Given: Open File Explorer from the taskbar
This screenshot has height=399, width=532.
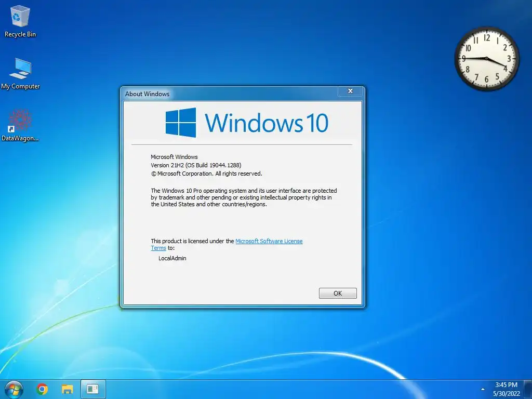Looking at the screenshot, I should (x=67, y=389).
